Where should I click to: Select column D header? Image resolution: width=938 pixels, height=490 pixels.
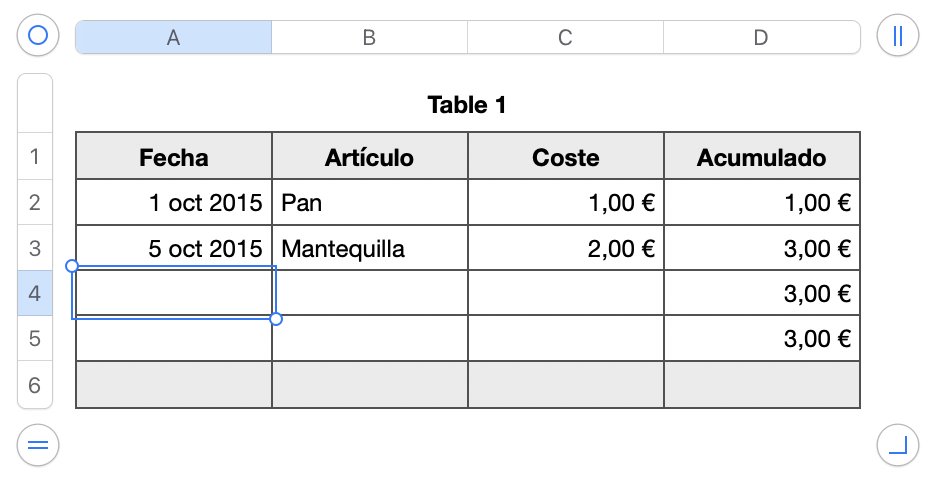click(x=761, y=37)
